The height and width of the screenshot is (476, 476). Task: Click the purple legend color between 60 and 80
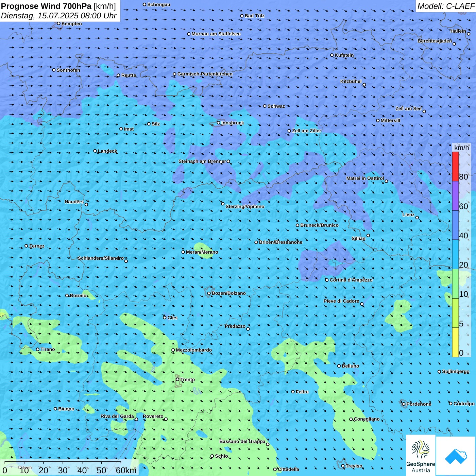[x=455, y=196]
